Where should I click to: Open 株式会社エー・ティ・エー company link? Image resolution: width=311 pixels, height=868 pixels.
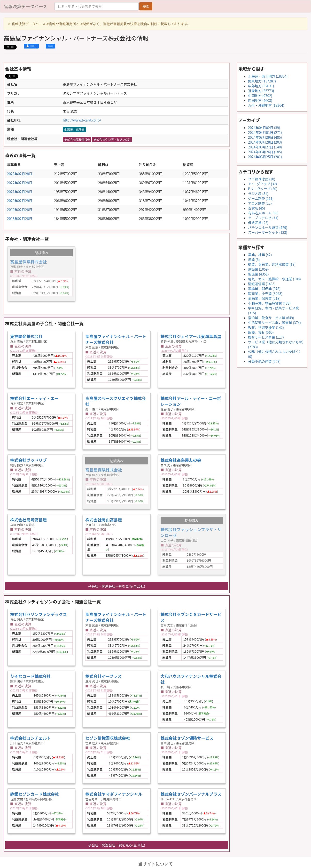point(34,399)
